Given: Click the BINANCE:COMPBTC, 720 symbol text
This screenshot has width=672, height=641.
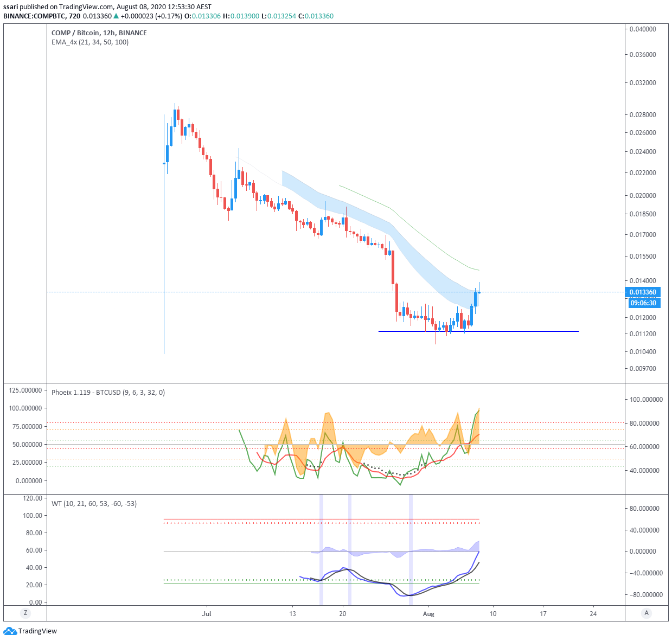Looking at the screenshot, I should tap(42, 16).
